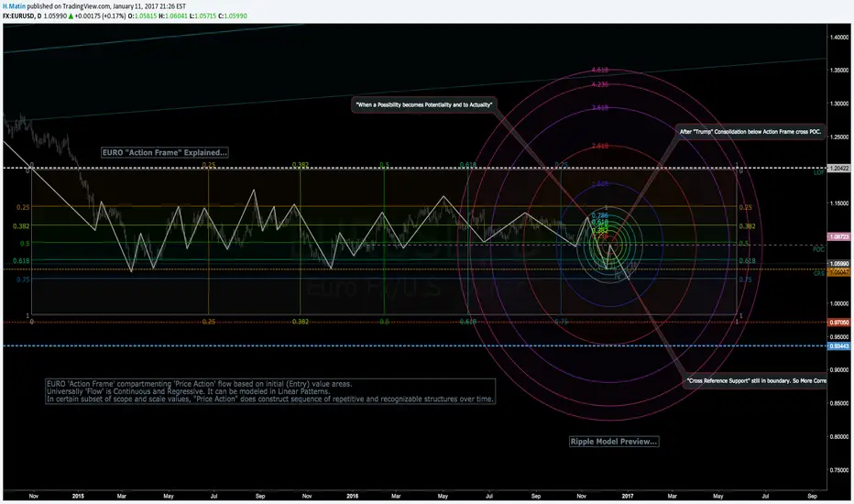This screenshot has width=854, height=504.
Task: Click the 2.618 Fibonacci circle label
Action: click(x=599, y=146)
